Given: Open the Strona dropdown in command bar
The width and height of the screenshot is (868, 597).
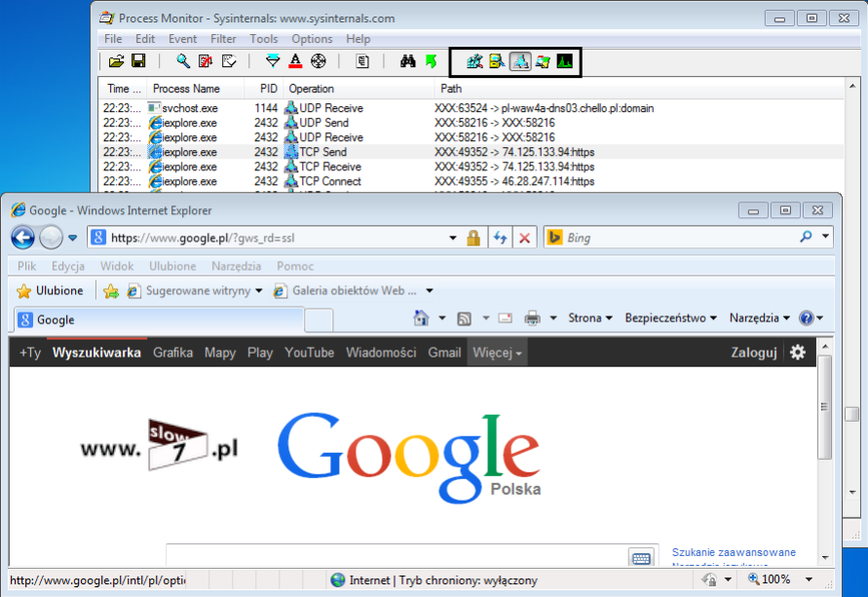Looking at the screenshot, I should pyautogui.click(x=590, y=318).
